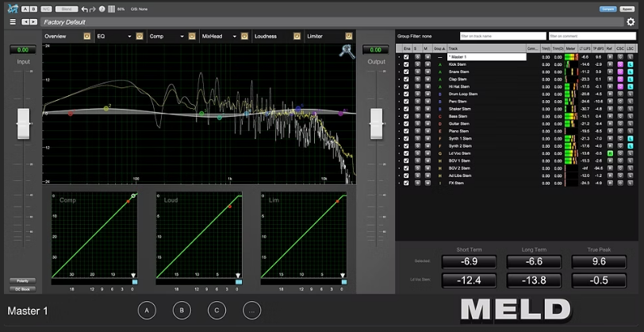Screen dimensions: 644x332
Task: Click the Input gain fader handle
Action: pyautogui.click(x=23, y=122)
